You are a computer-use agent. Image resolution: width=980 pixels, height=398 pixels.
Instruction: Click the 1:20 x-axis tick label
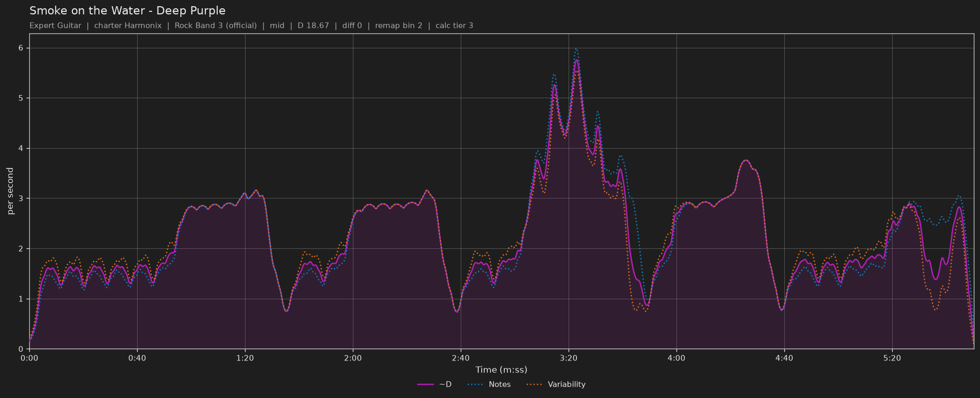pyautogui.click(x=245, y=358)
